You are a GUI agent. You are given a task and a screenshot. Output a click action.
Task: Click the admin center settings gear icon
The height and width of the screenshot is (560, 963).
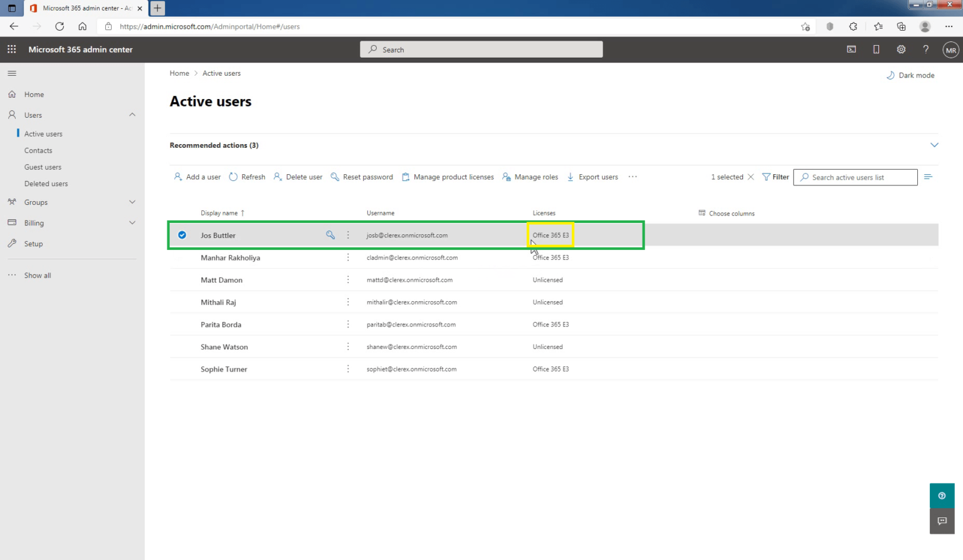pos(901,49)
